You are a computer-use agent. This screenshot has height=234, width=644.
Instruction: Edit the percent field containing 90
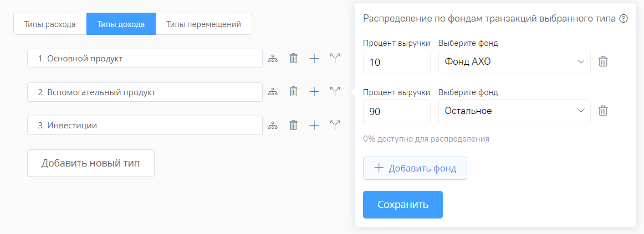tap(397, 111)
